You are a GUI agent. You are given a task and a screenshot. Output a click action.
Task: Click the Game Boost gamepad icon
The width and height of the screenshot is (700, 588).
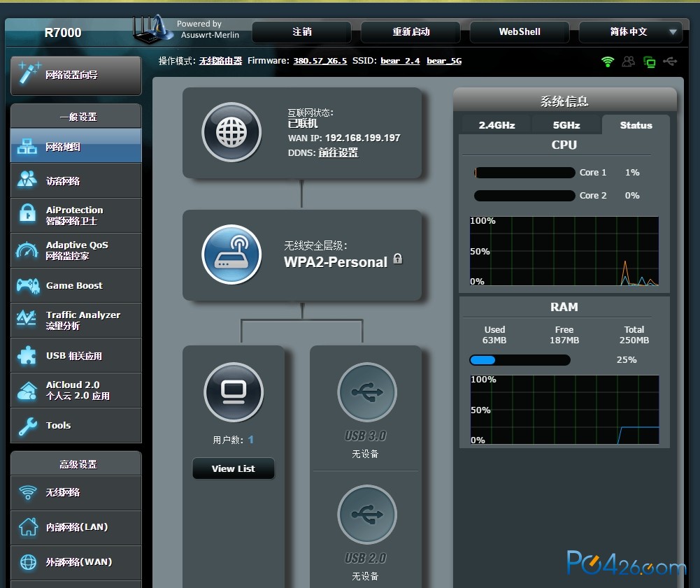(x=28, y=285)
